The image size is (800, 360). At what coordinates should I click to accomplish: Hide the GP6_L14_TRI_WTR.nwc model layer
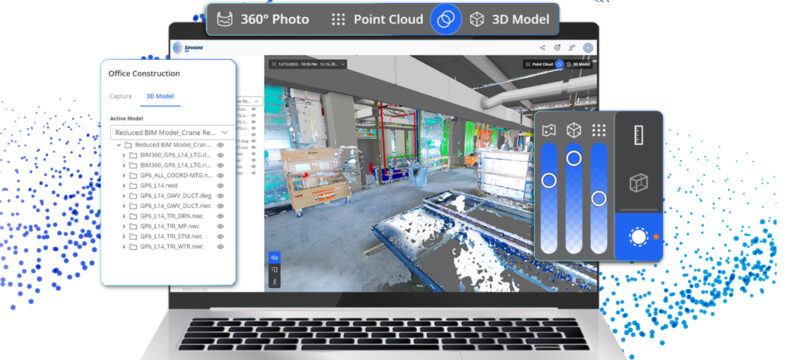(x=220, y=246)
